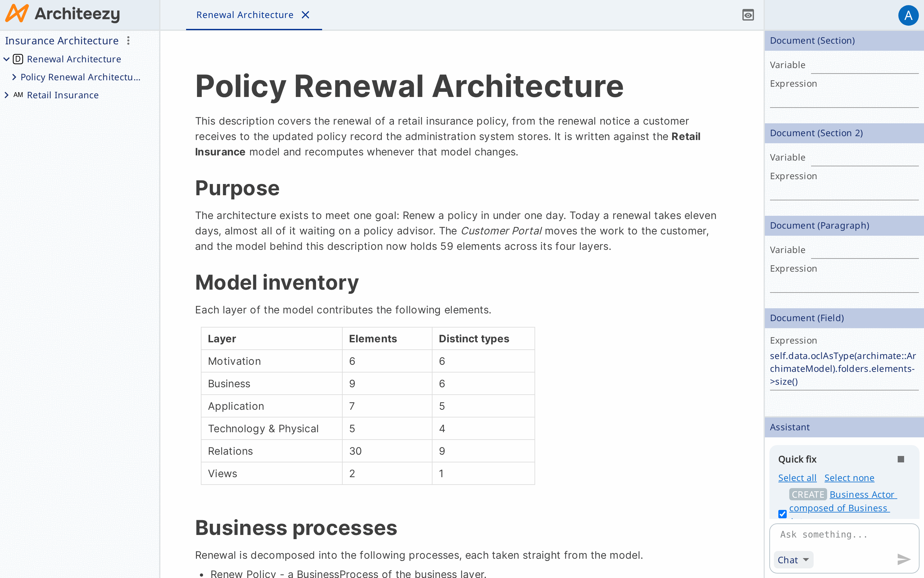Collapse the Renewal Architecture tree node
This screenshot has width=924, height=578.
tap(6, 59)
